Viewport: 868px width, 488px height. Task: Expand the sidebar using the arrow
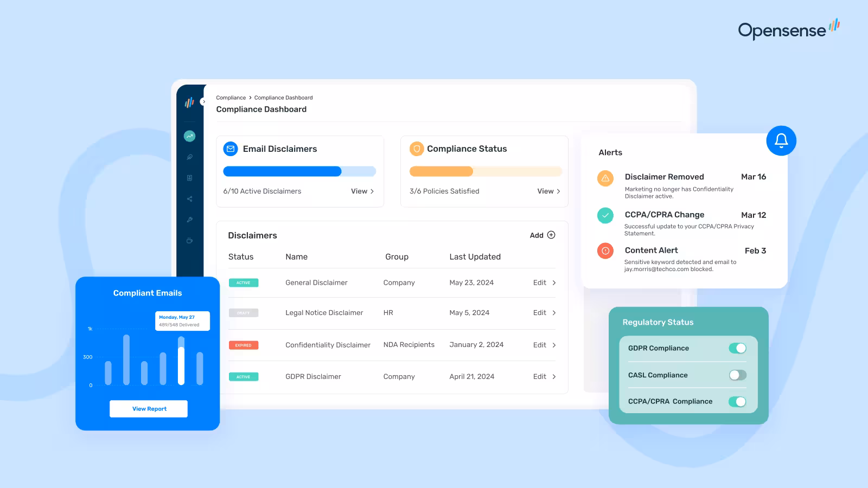tap(203, 101)
